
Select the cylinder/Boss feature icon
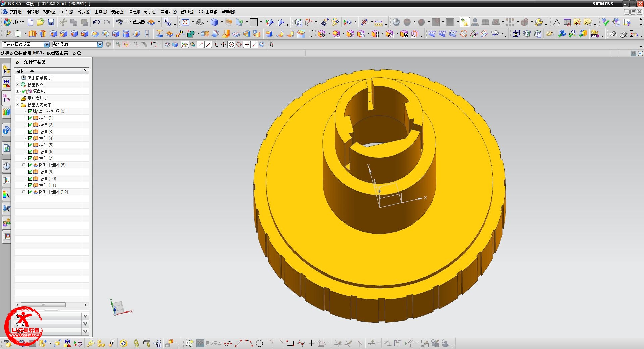pos(126,34)
